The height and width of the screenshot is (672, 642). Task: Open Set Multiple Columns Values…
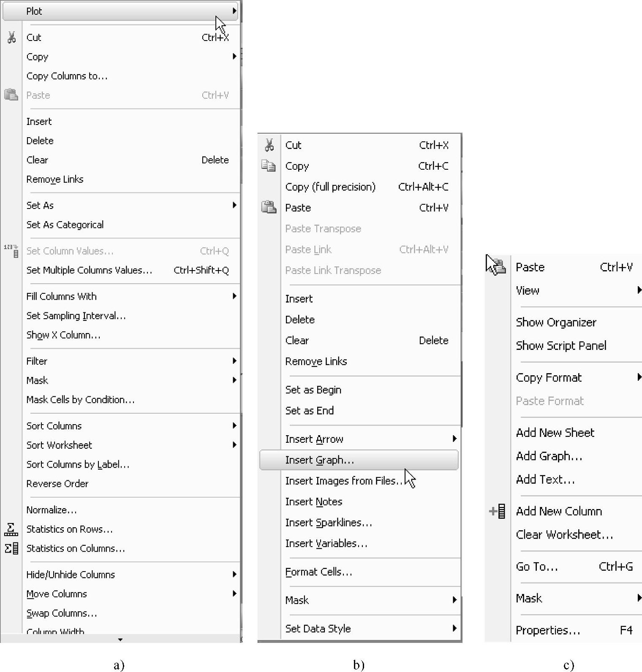[89, 270]
